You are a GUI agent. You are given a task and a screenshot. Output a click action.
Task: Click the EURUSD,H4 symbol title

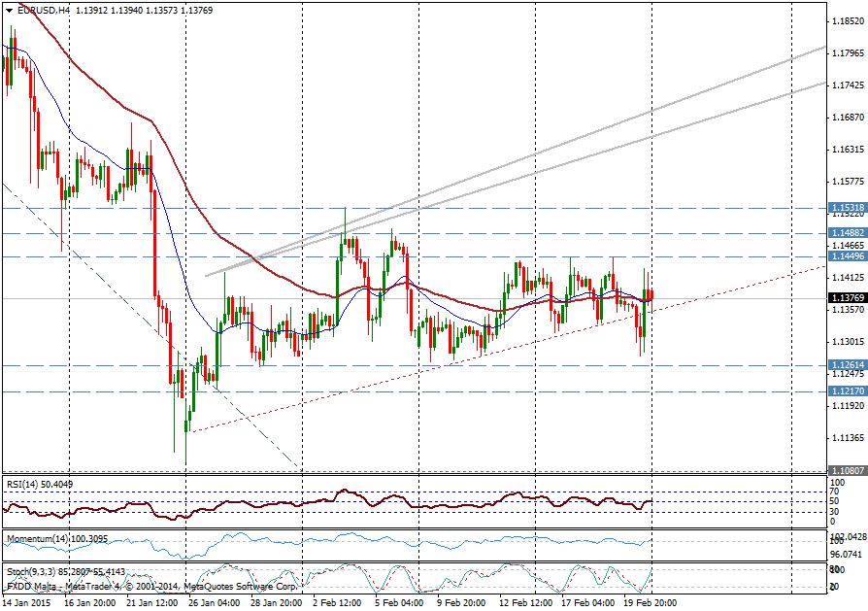tap(43, 10)
